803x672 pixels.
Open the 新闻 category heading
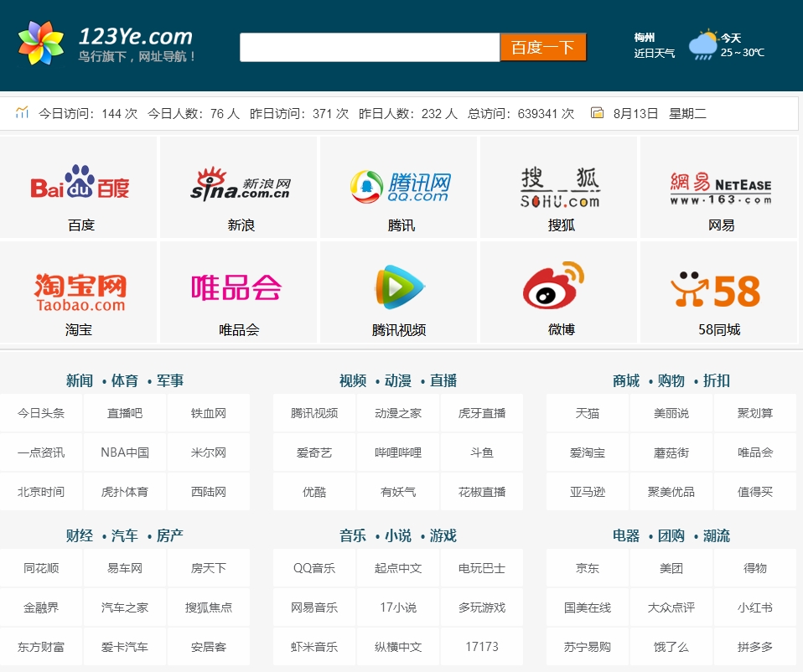[x=80, y=380]
